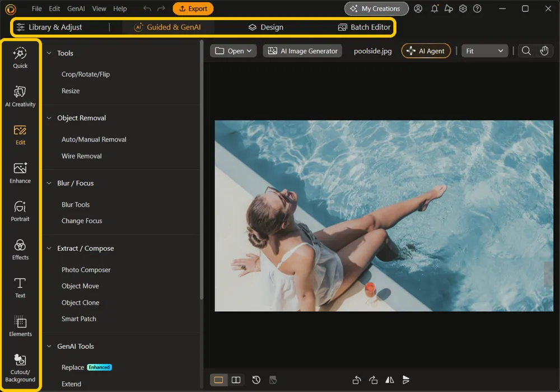Switch to Batch Editor tab

coord(365,27)
